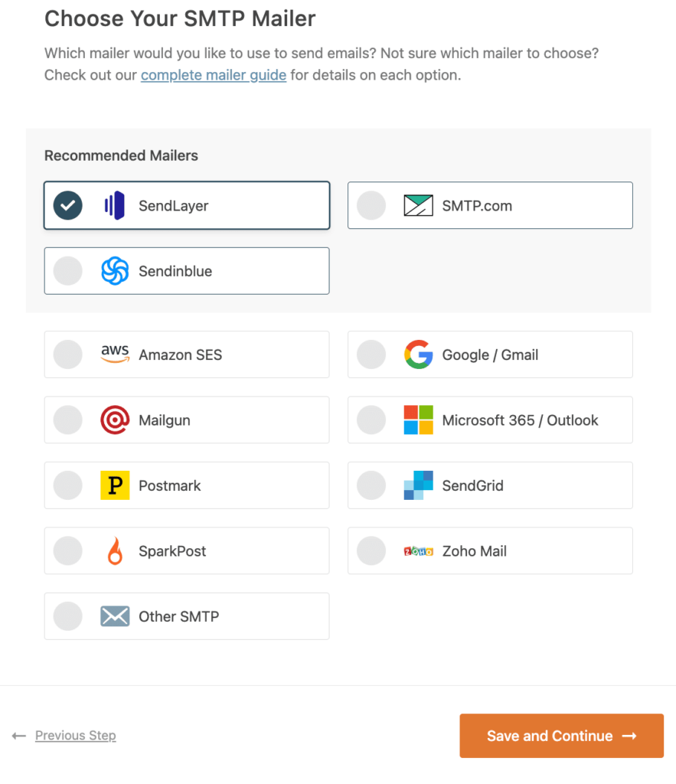This screenshot has height=784, width=676.
Task: Click the Other SMTP envelope icon
Action: click(115, 616)
